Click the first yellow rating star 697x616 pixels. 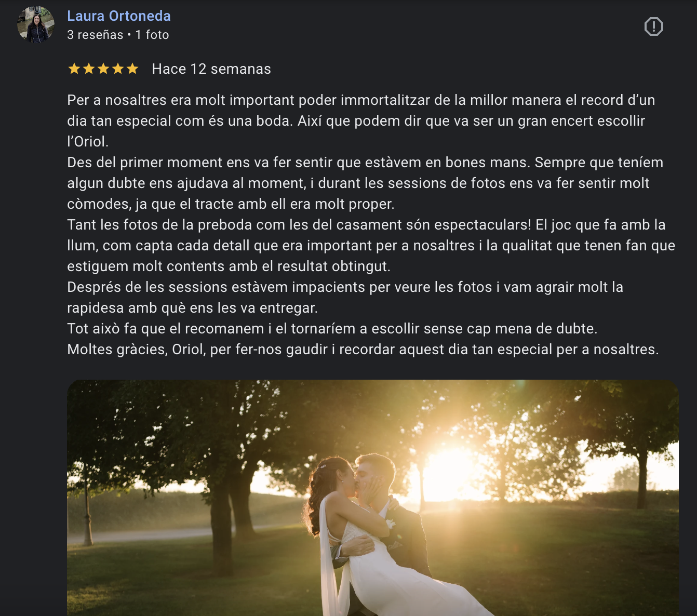[x=74, y=69]
